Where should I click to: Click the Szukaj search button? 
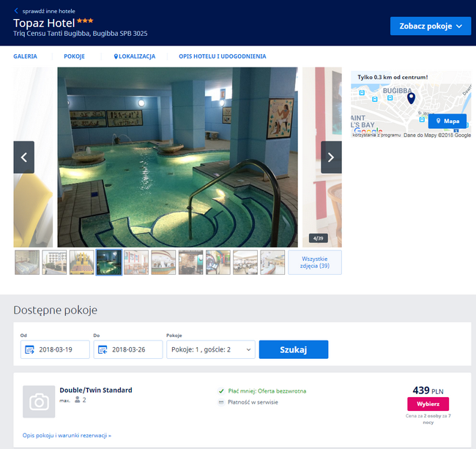click(294, 349)
